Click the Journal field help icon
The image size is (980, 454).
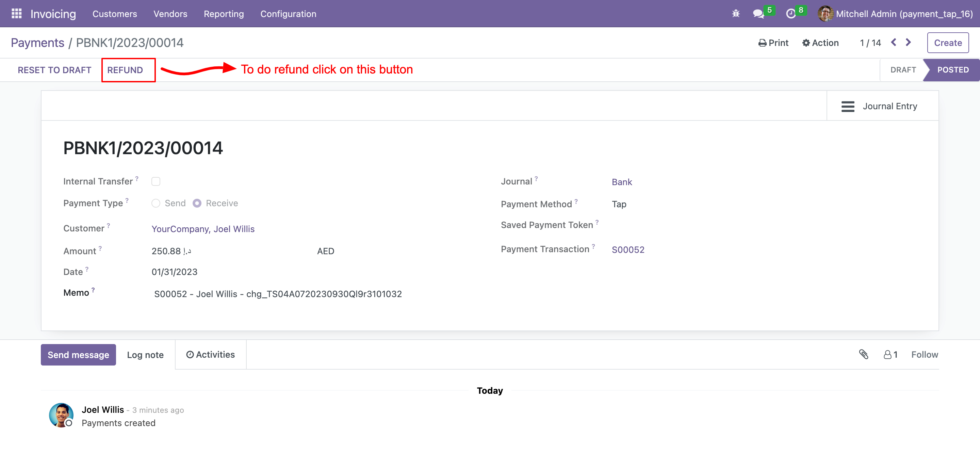[536, 178]
